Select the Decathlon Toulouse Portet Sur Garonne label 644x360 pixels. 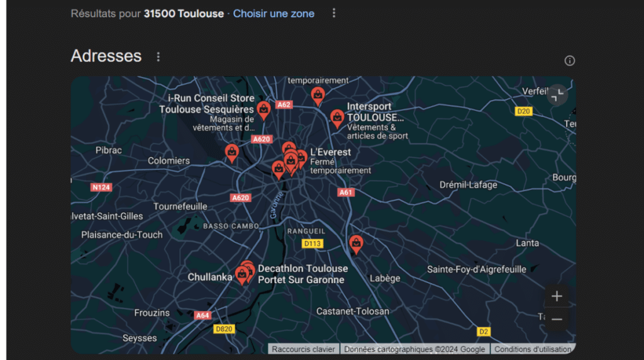303,274
